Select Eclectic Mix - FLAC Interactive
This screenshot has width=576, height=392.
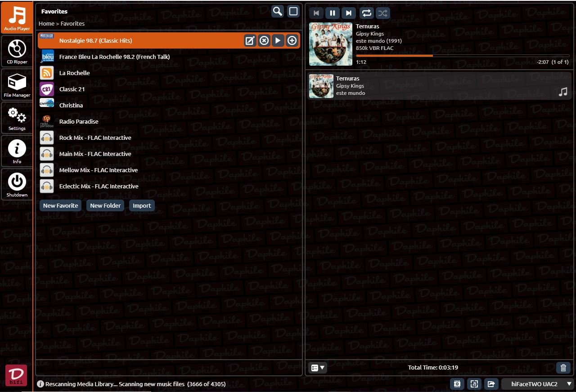coord(169,186)
